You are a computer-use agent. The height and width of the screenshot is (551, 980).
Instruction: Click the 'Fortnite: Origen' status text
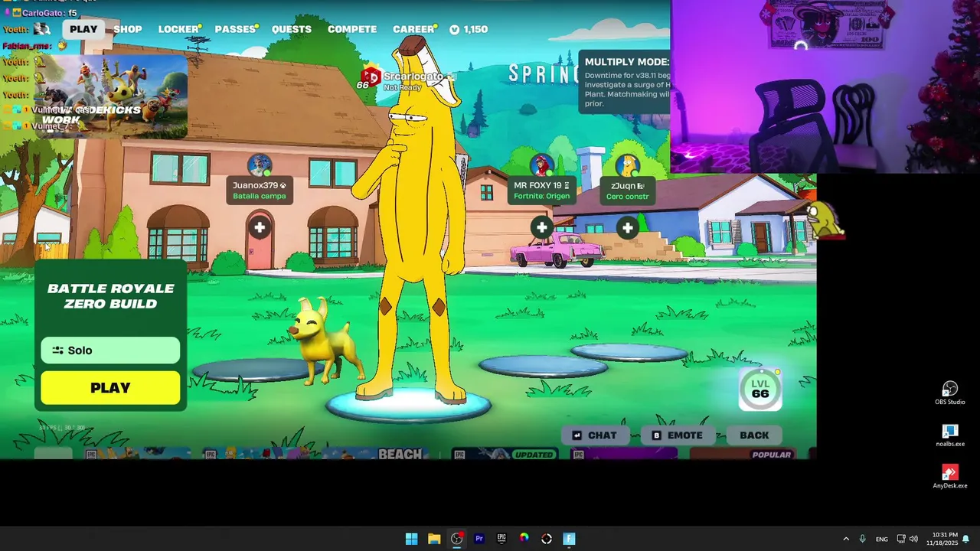(541, 196)
